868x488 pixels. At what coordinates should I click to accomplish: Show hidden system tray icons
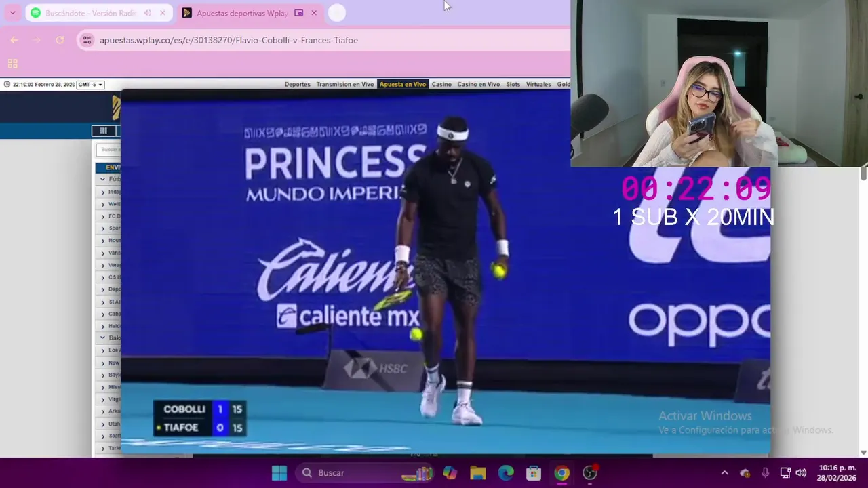click(x=724, y=473)
